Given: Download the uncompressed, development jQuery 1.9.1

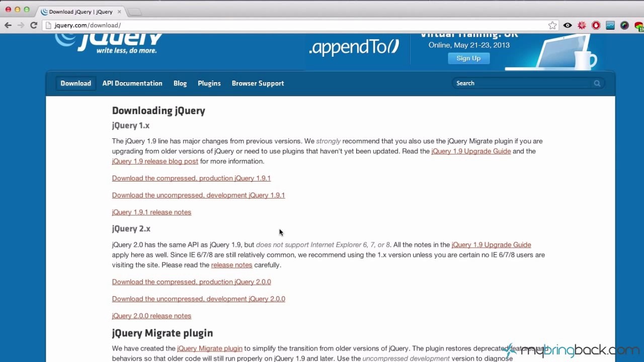Looking at the screenshot, I should pyautogui.click(x=198, y=196).
